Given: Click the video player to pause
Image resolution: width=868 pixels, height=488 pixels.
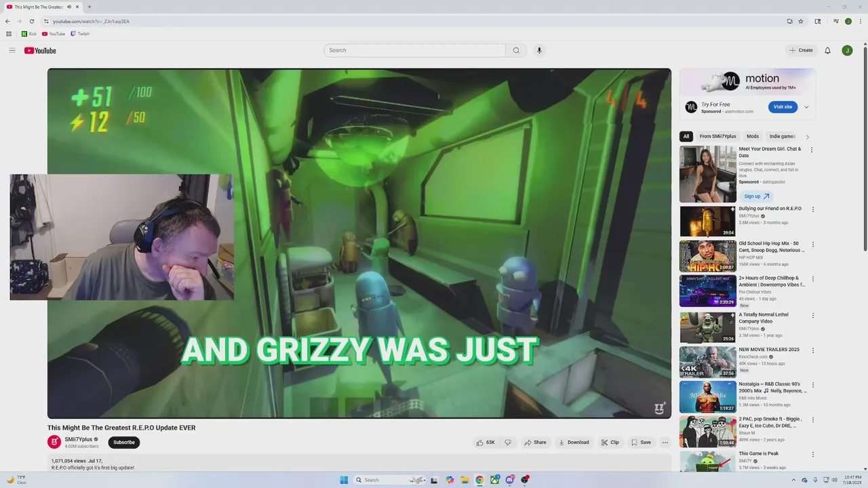Looking at the screenshot, I should coord(359,243).
